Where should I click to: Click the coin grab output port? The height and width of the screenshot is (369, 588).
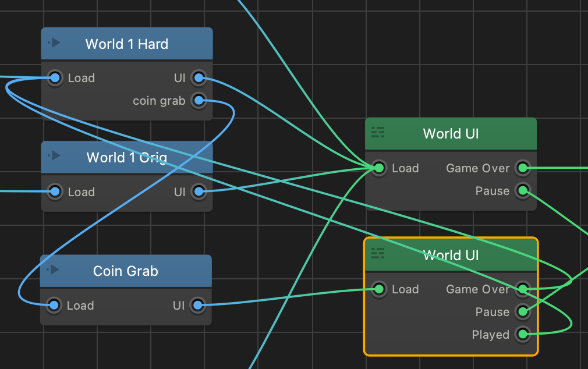199,101
